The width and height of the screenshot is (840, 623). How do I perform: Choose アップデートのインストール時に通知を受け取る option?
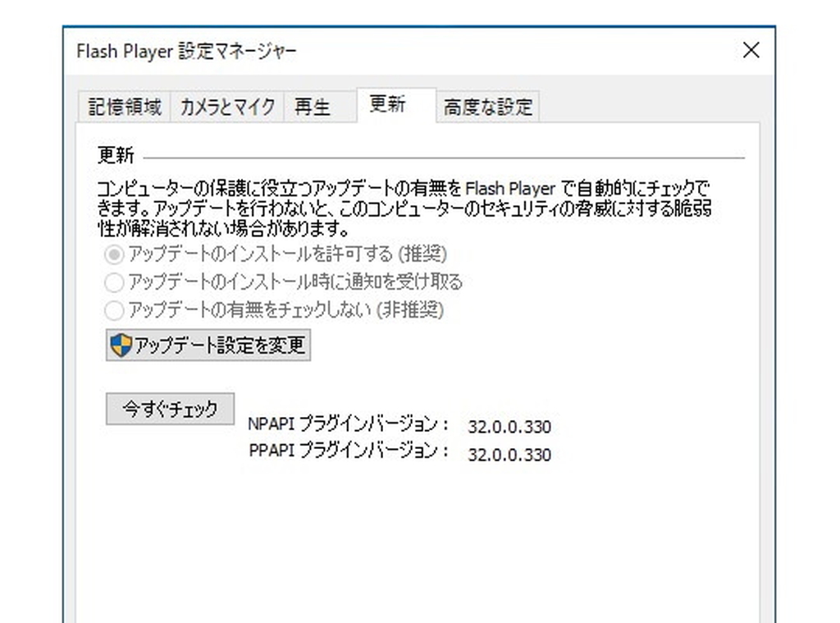coord(114,282)
